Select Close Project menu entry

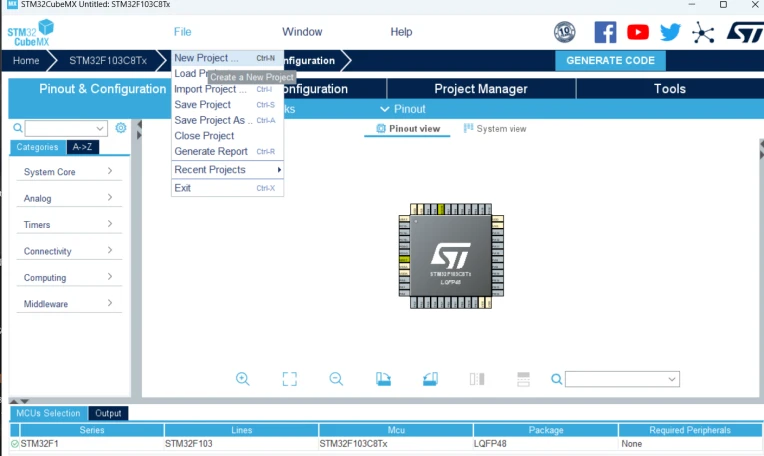(x=228, y=136)
